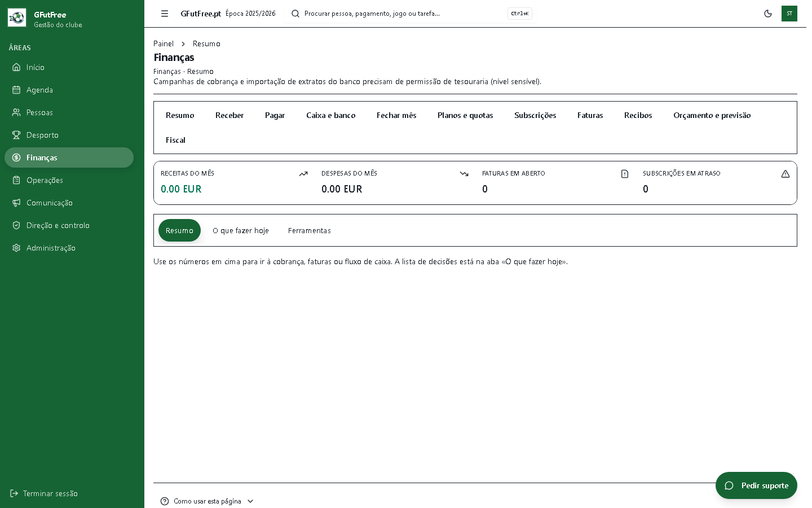This screenshot has width=812, height=508.
Task: Open the Recibos tab
Action: coord(638,115)
